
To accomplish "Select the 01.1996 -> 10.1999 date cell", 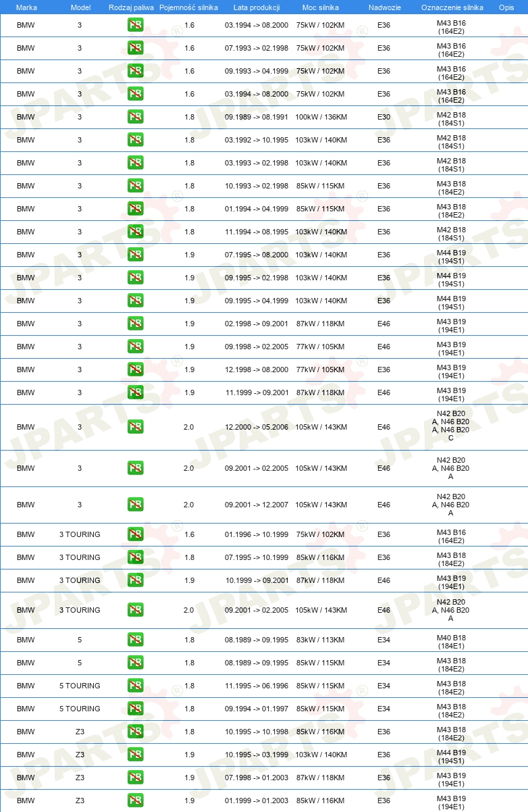I will [x=257, y=534].
